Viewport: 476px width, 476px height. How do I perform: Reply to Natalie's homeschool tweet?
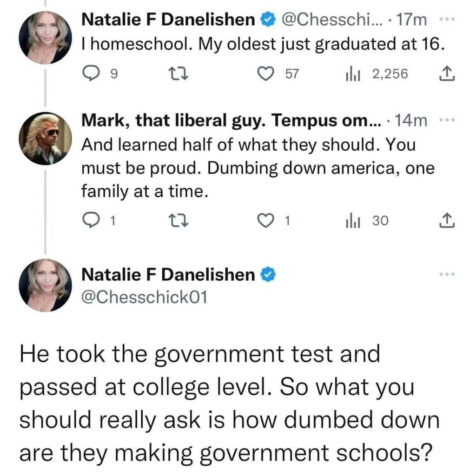point(88,73)
